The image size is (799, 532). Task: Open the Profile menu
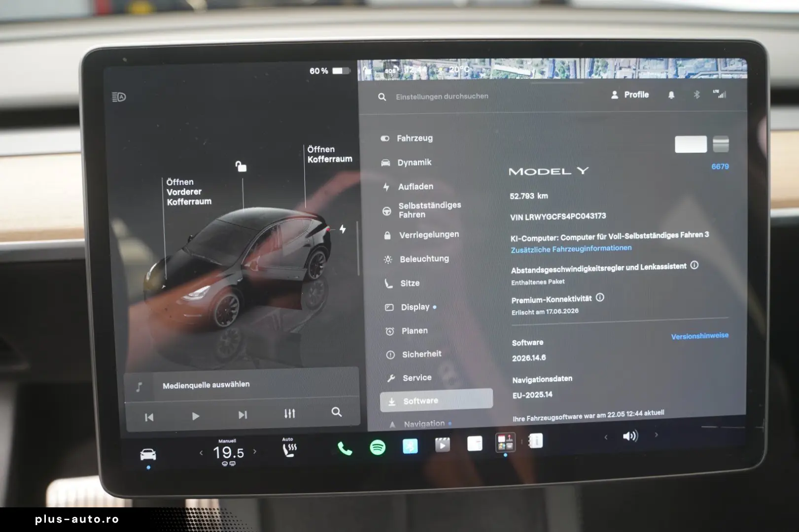tap(630, 95)
